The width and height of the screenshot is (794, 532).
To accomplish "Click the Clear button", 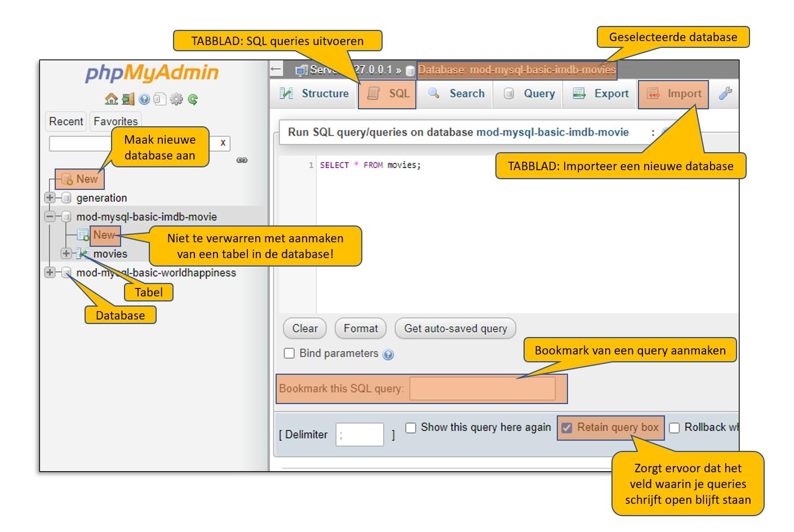I will coord(305,329).
